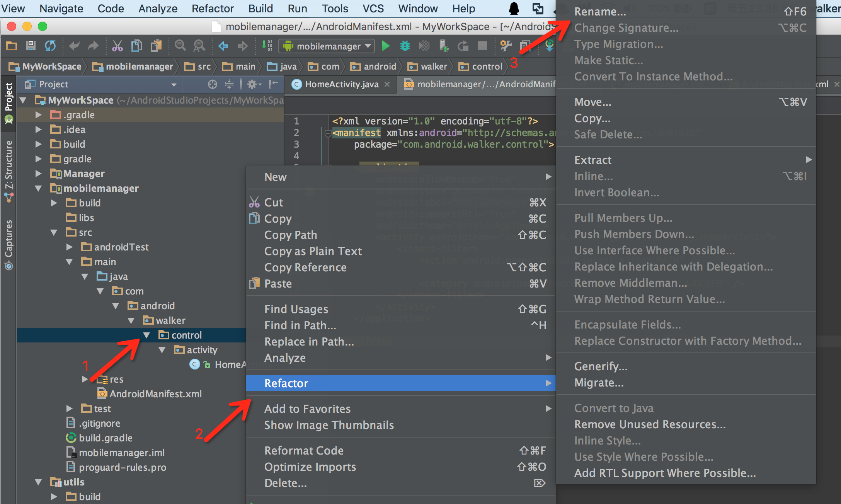Click the Paste clipboard toolbar icon
The height and width of the screenshot is (504, 841).
click(156, 46)
